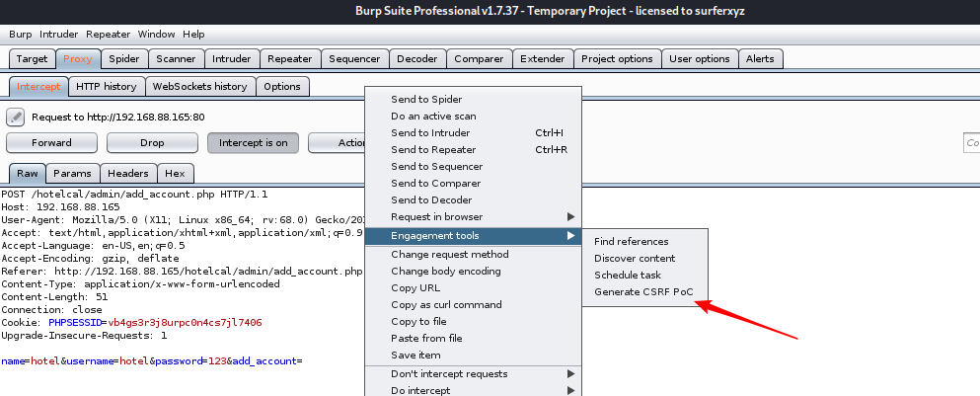Choose Change request method
This screenshot has width=980, height=396.
[473, 255]
